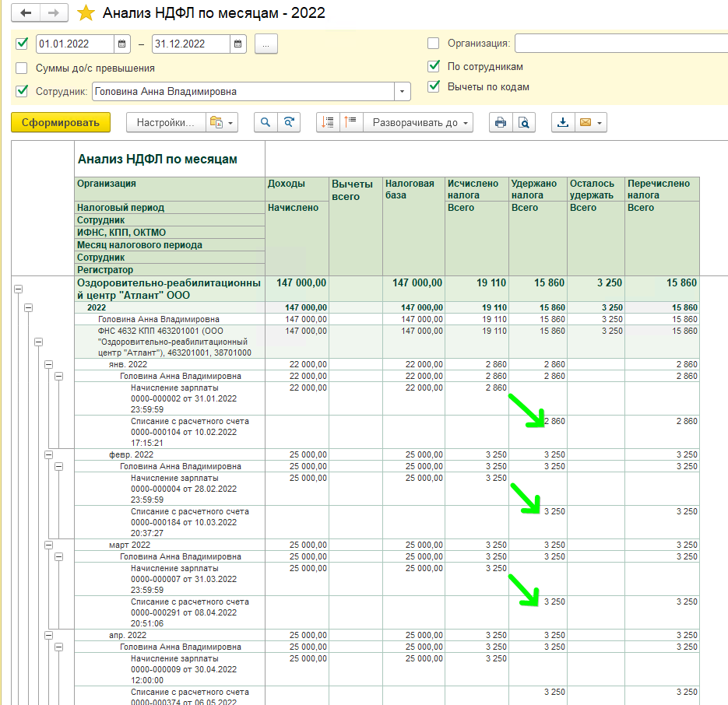Screen dimensions: 728x705
Task: Open the Настройки... button
Action: pyautogui.click(x=165, y=122)
